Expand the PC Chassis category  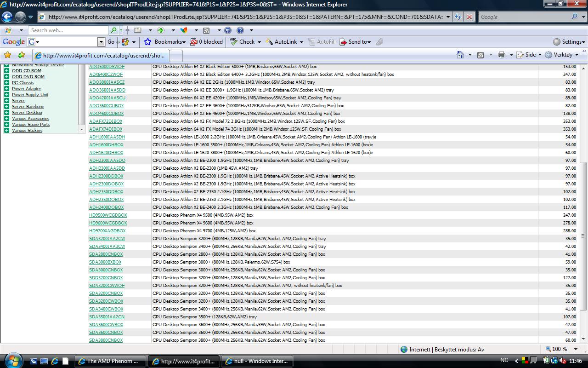pyautogui.click(x=6, y=83)
